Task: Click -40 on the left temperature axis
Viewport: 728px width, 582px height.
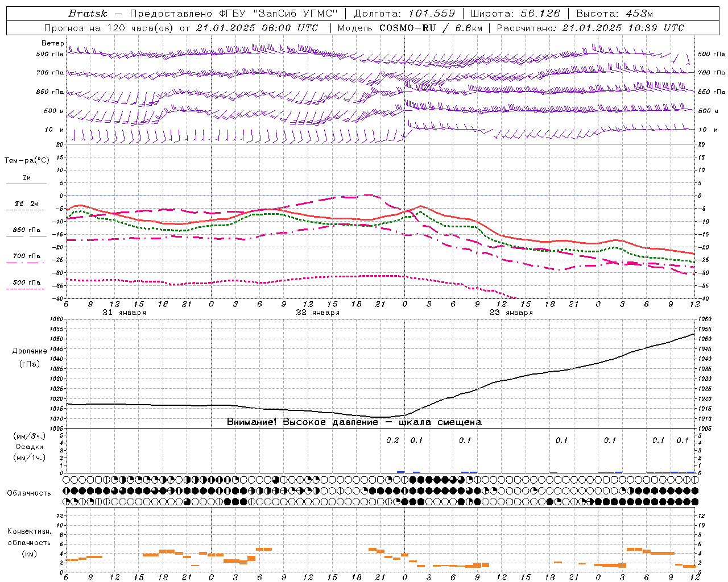Action: pyautogui.click(x=57, y=299)
